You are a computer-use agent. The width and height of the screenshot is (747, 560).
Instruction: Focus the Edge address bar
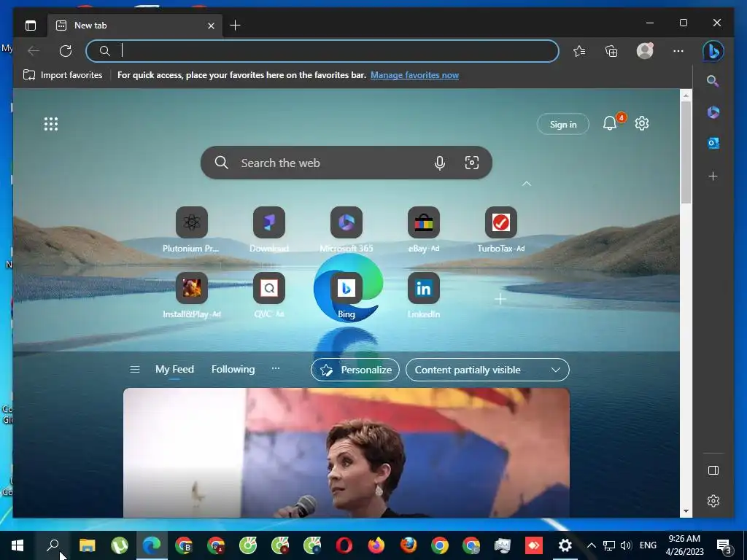(322, 51)
